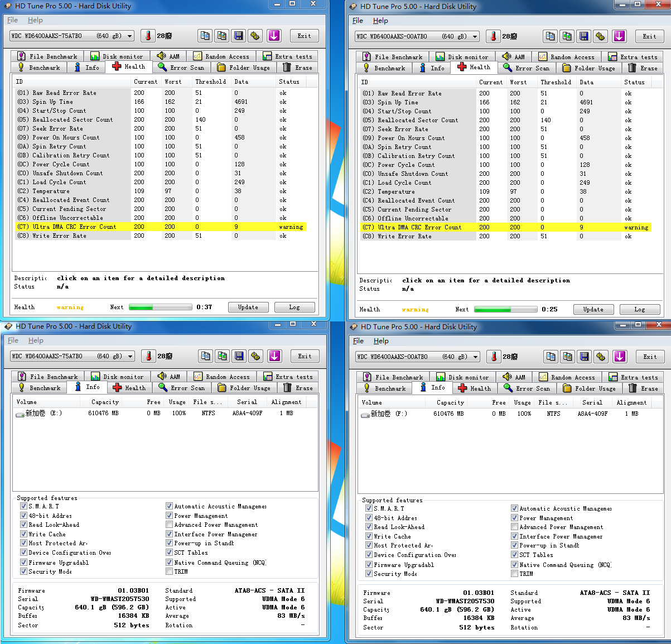Expand WD6400AAKS-00A7B0 drive dropdown in top-right window
This screenshot has width=671, height=644.
pos(475,36)
